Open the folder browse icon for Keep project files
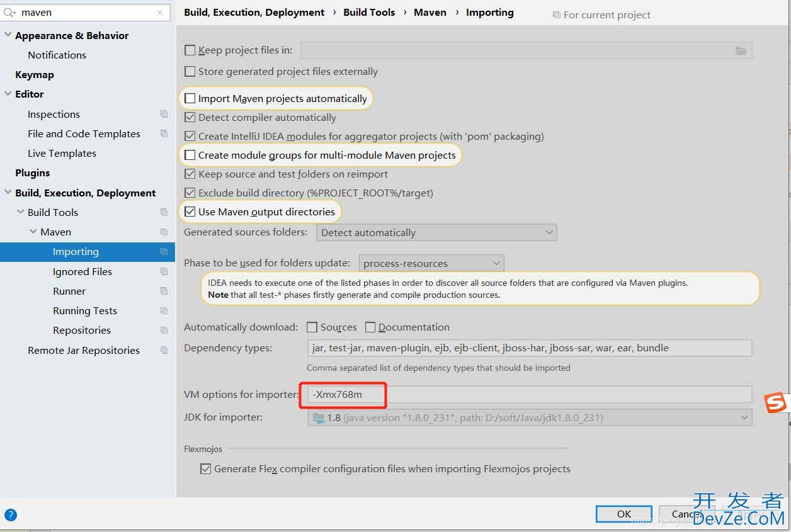This screenshot has width=791, height=532. [x=741, y=50]
